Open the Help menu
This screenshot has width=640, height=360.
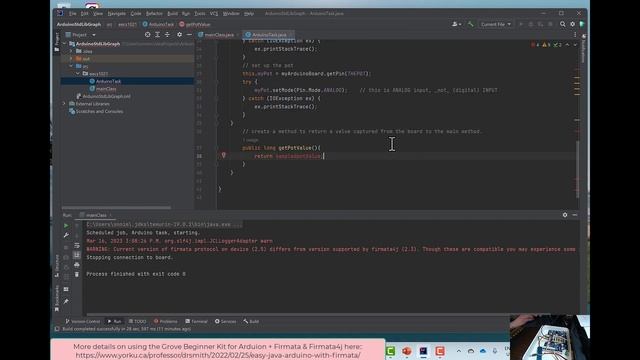click(x=249, y=13)
